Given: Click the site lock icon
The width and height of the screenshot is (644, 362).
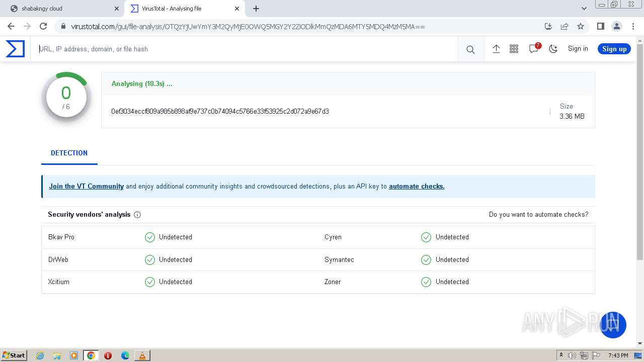Looking at the screenshot, I should 63,27.
